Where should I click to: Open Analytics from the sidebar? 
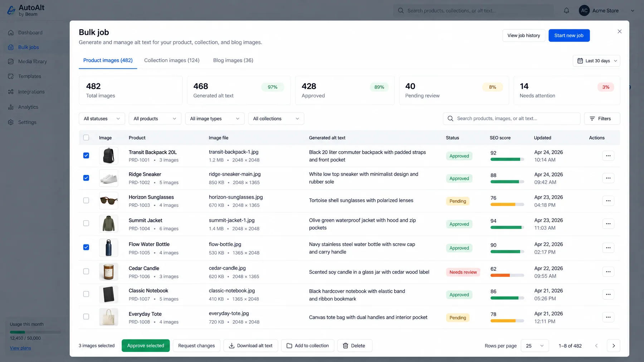tap(28, 107)
